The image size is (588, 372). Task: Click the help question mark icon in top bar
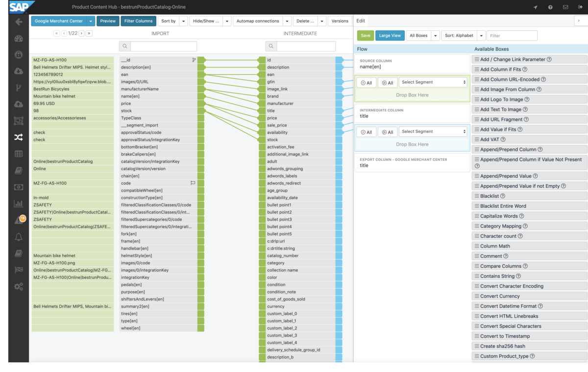click(x=550, y=7)
